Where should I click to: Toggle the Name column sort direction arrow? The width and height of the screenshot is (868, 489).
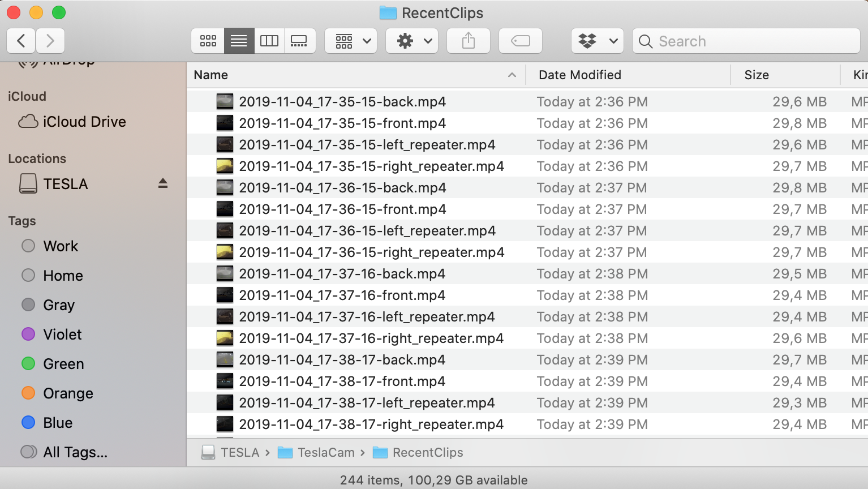coord(512,75)
